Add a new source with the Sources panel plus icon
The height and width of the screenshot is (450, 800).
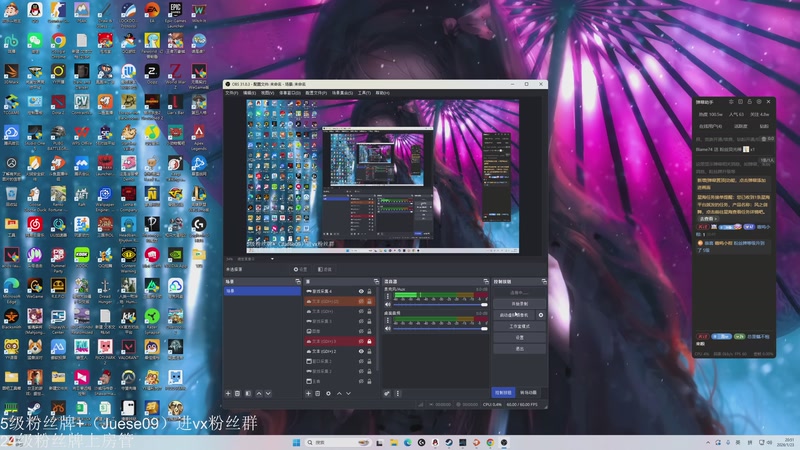coord(308,393)
